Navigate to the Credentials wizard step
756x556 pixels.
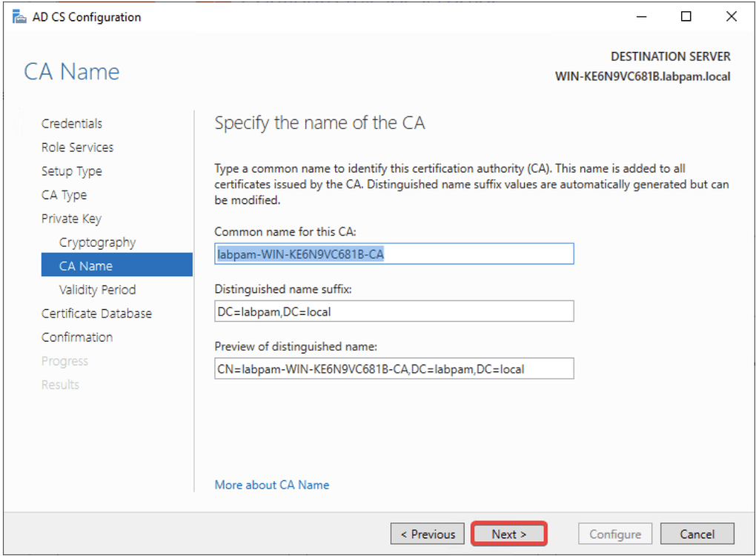click(x=71, y=123)
